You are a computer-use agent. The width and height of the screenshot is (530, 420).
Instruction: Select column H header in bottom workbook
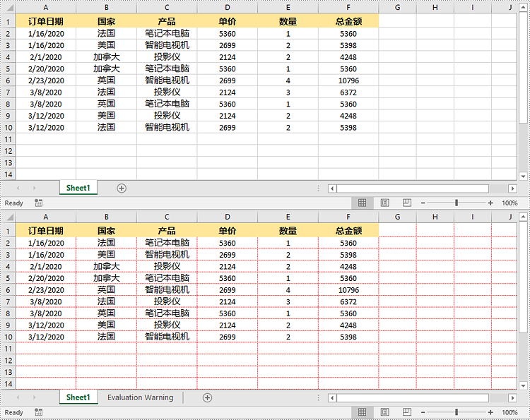point(435,217)
